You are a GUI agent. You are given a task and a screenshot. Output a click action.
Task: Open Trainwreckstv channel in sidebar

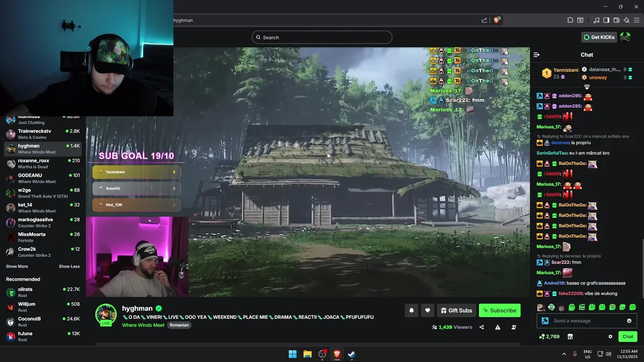(x=43, y=134)
